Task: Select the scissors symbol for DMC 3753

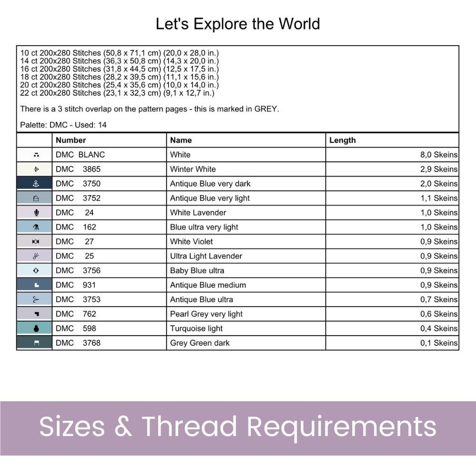Action: pos(36,299)
